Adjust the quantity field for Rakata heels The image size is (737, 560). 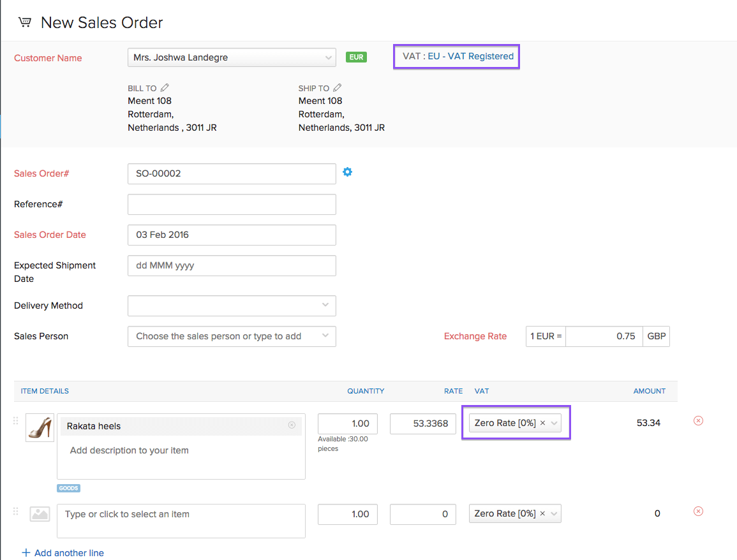pyautogui.click(x=347, y=424)
